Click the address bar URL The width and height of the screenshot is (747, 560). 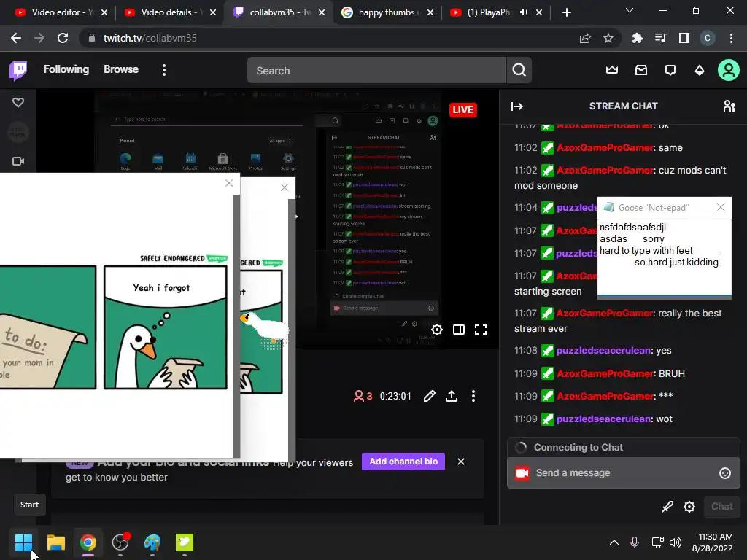150,38
